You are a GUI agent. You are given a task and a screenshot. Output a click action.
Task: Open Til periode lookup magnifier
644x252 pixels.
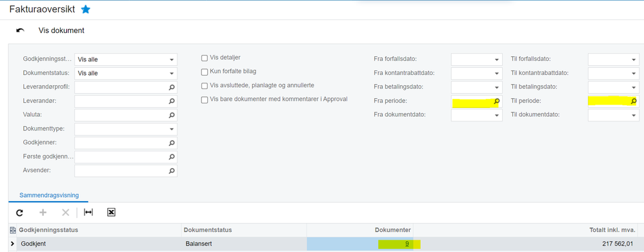coord(633,101)
